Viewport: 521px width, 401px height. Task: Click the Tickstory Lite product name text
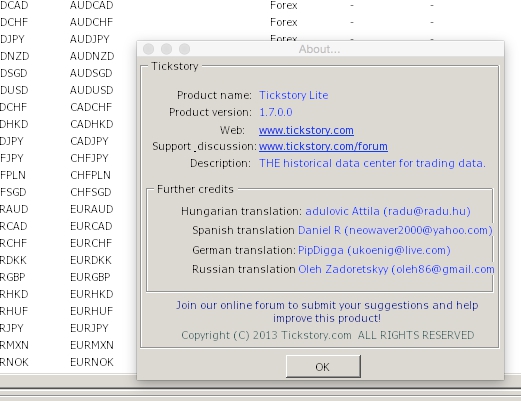tap(293, 95)
